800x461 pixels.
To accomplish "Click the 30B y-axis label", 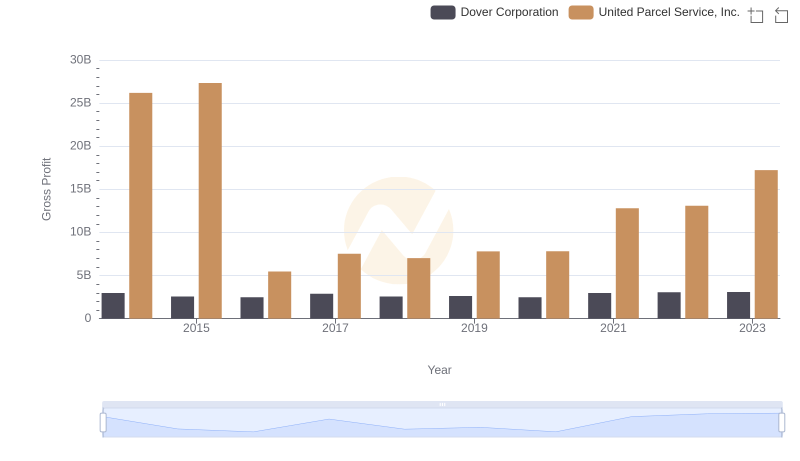I will point(81,60).
